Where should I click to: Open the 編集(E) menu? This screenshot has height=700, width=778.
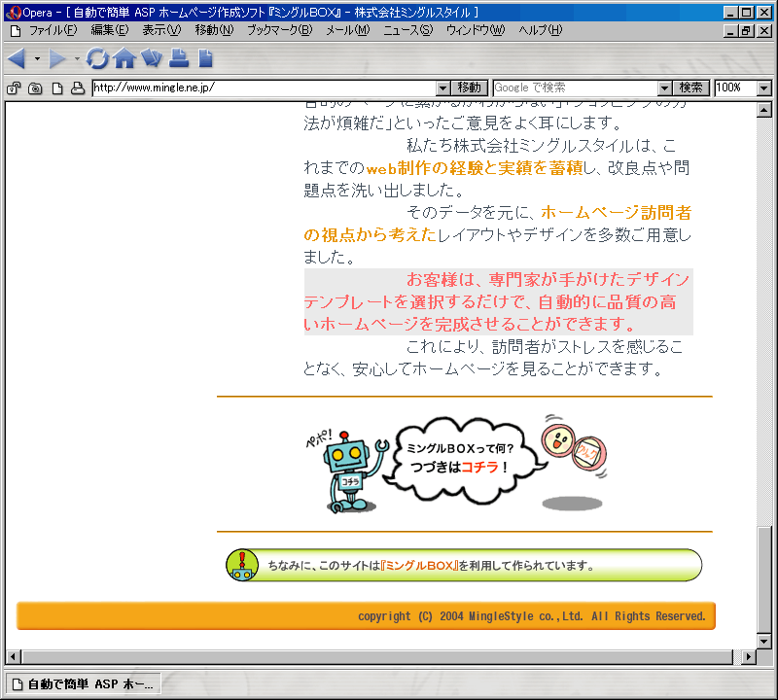coord(110,30)
